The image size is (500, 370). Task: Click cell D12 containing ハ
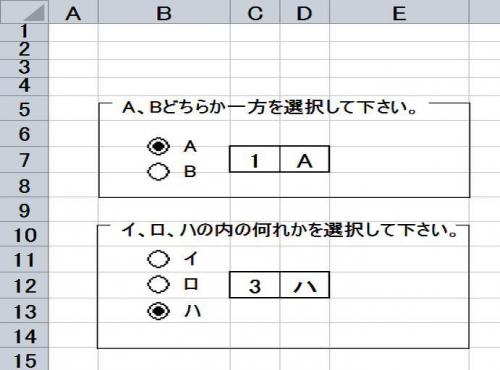point(305,285)
